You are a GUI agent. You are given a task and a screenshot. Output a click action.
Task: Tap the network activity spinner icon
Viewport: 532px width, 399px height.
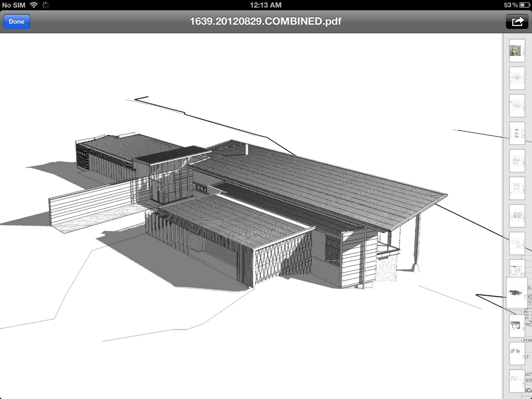coord(46,5)
